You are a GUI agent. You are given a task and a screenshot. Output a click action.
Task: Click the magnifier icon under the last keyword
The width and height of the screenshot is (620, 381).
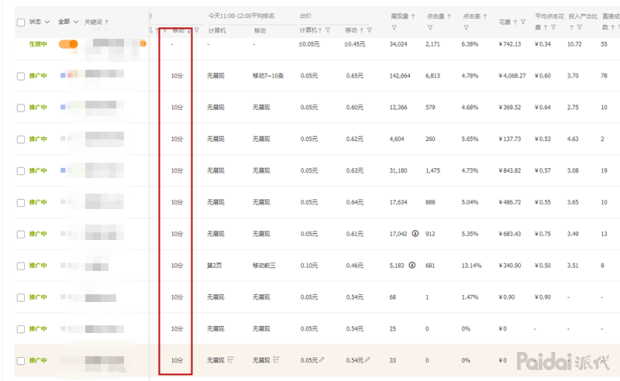123,370
